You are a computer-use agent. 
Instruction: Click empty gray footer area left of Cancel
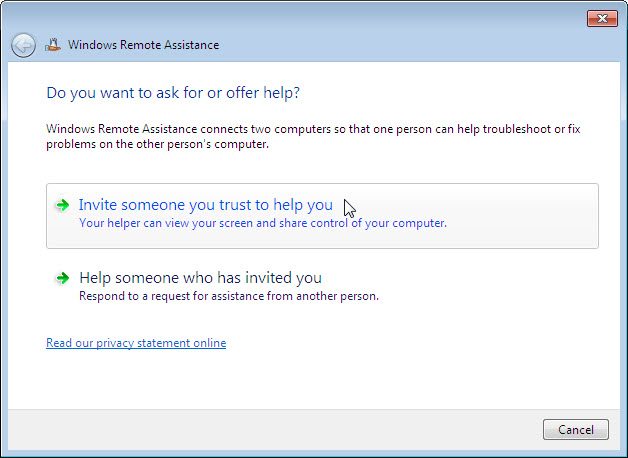pos(272,430)
